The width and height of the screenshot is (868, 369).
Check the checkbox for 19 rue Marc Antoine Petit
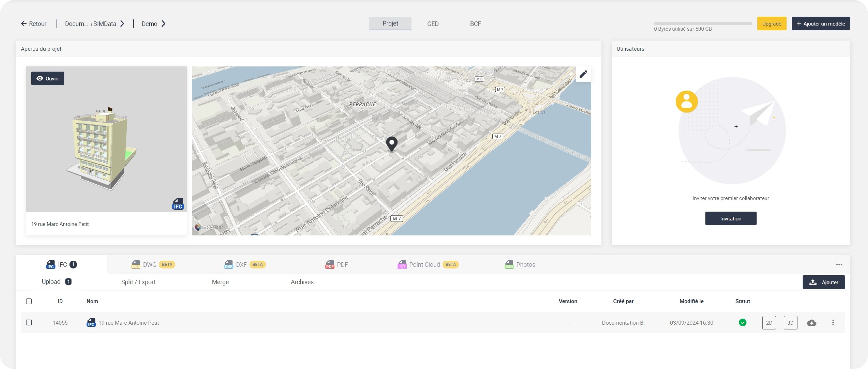tap(29, 323)
